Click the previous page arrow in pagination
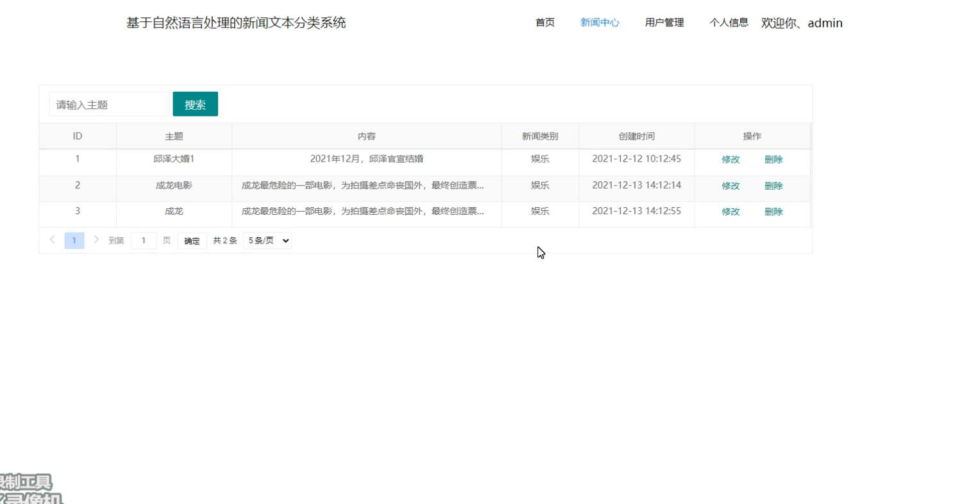Screen dimensions: 980x504 point(52,240)
